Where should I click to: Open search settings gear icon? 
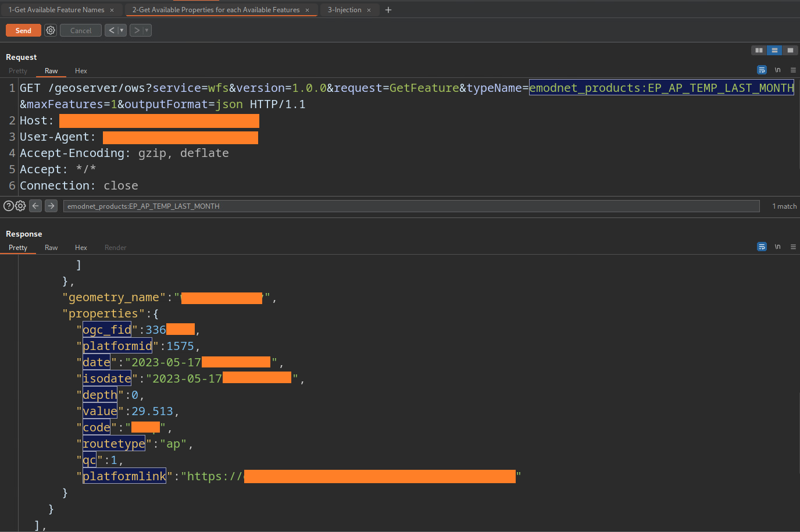coord(20,206)
